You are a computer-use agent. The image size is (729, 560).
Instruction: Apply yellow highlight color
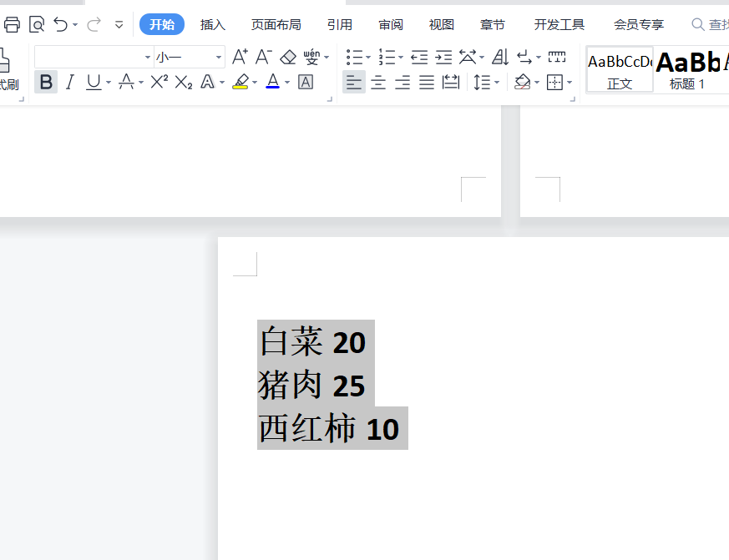coord(240,83)
